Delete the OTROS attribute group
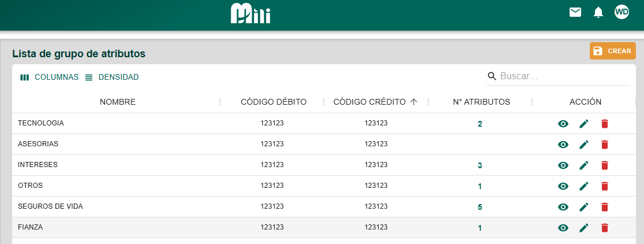 605,186
